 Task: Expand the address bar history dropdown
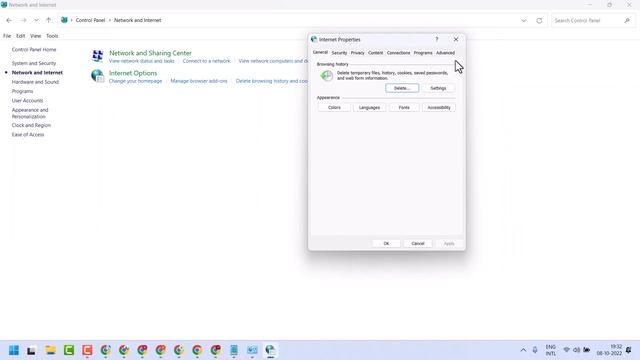click(524, 20)
